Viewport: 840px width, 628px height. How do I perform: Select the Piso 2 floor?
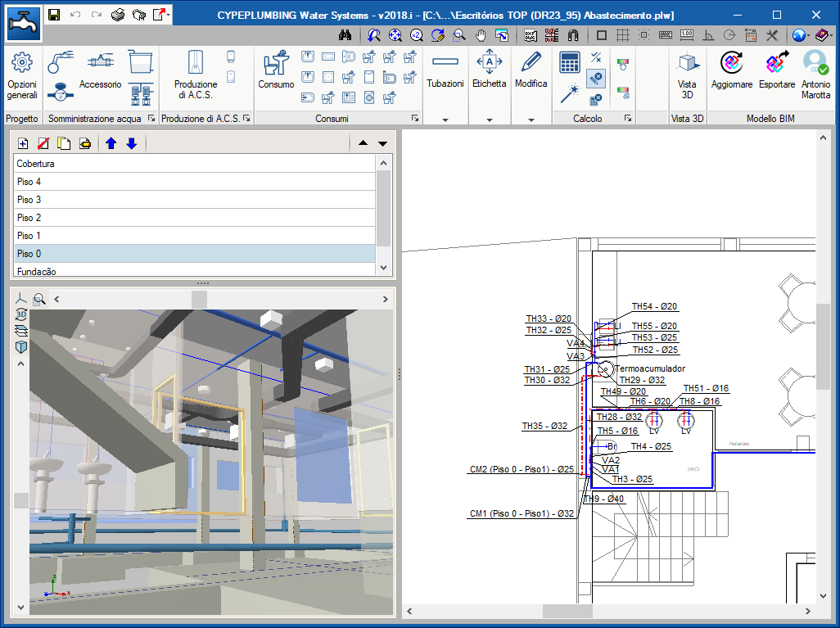pyautogui.click(x=195, y=218)
